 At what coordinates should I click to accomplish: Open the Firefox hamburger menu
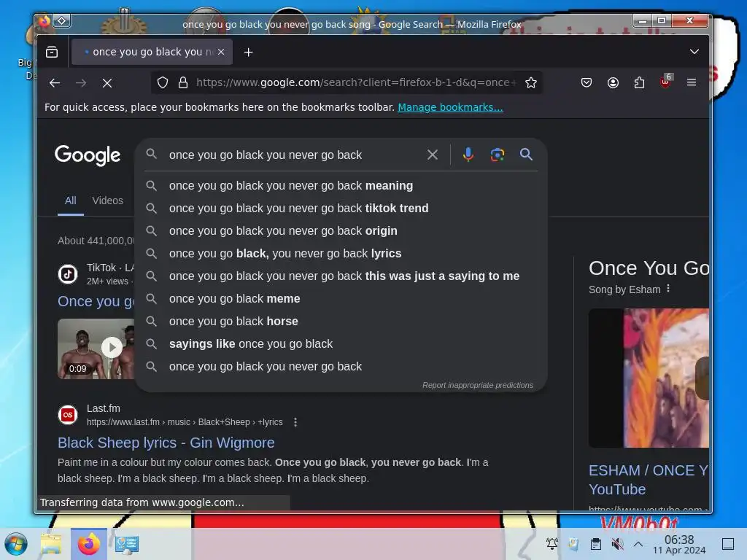click(692, 83)
